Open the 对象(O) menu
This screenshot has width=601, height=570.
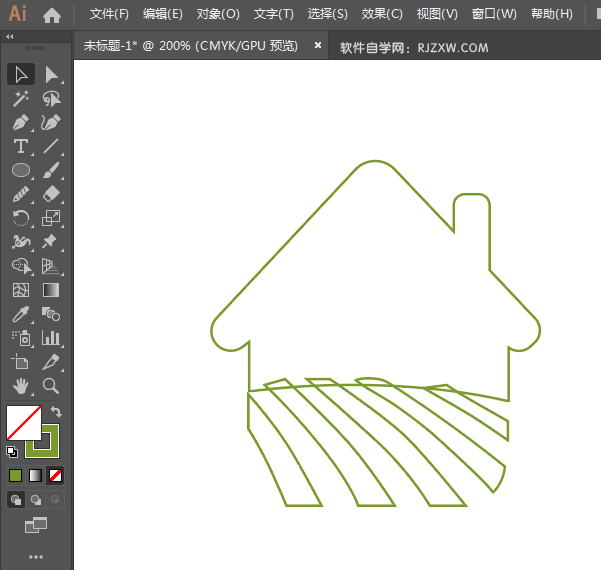tap(218, 14)
